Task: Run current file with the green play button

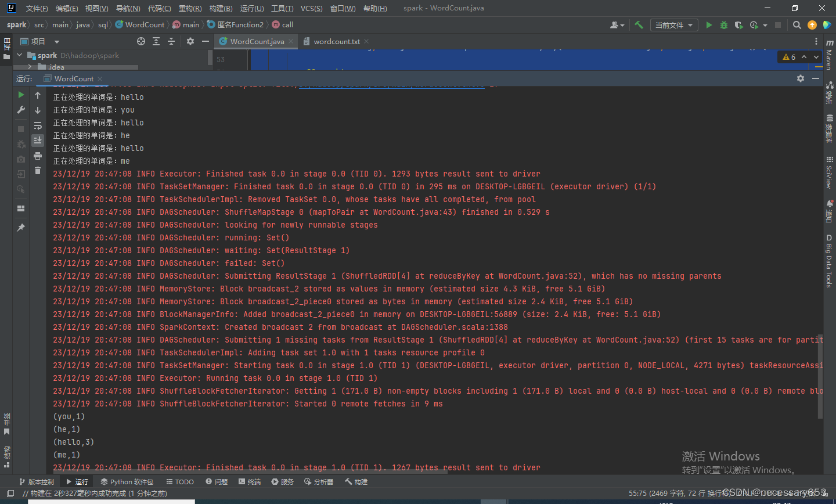Action: click(x=709, y=25)
